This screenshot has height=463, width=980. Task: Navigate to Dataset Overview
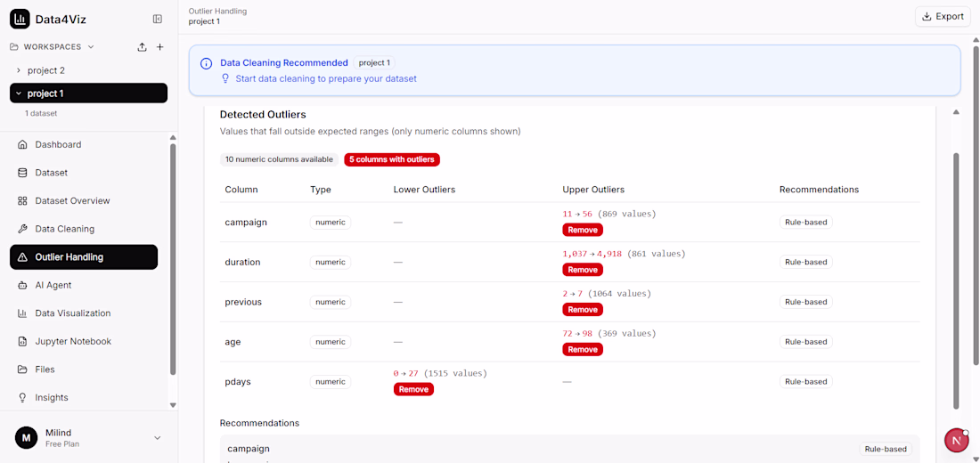[72, 200]
